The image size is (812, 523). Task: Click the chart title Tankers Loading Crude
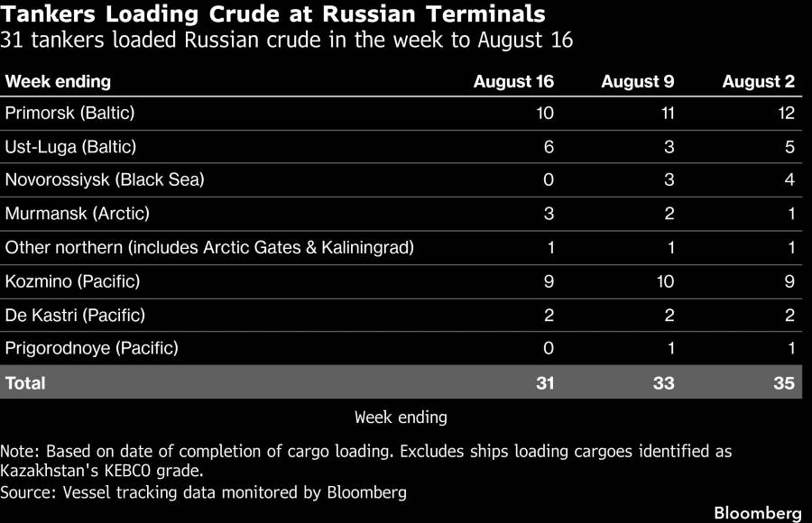click(x=272, y=14)
